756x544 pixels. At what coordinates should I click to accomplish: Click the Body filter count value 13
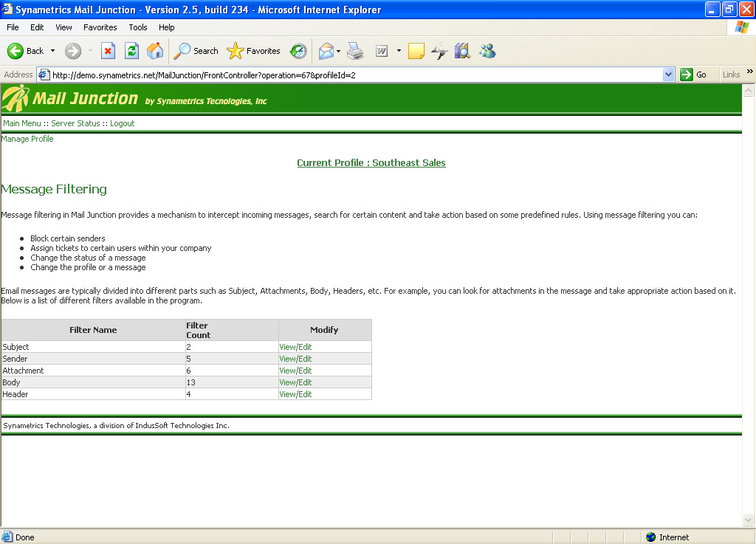pyautogui.click(x=191, y=382)
